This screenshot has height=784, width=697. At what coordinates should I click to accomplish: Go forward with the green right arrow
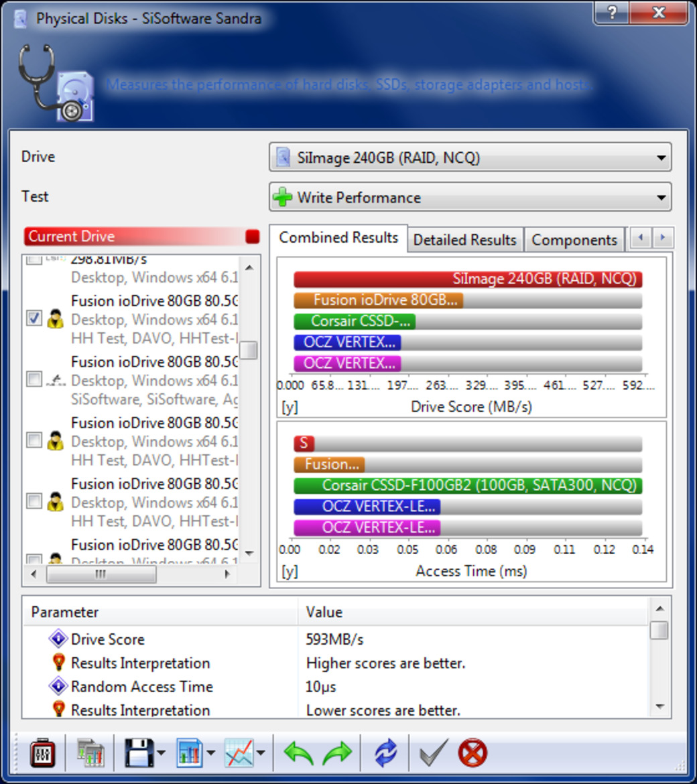click(338, 753)
